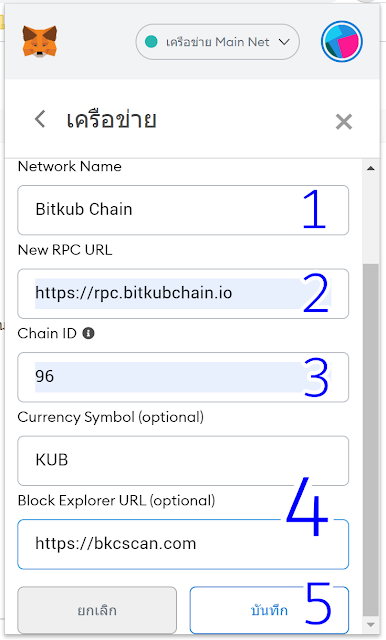Image resolution: width=386 pixels, height=640 pixels.
Task: Click the บันทึก save button
Action: pos(269,610)
